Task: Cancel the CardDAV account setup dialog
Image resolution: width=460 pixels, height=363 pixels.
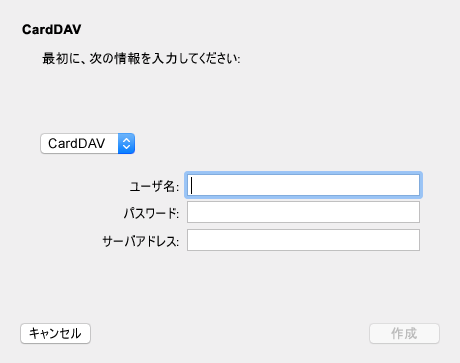Action: (55, 333)
